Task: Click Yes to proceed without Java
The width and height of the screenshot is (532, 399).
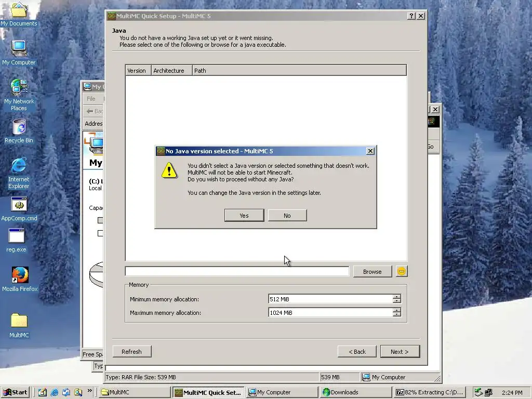Action: coord(244,216)
